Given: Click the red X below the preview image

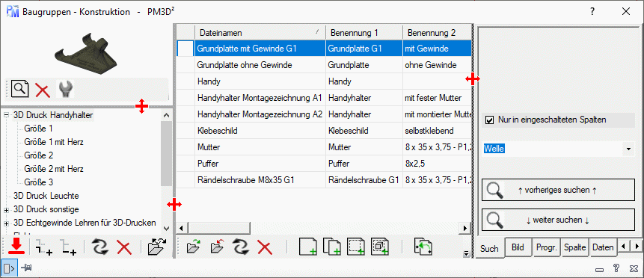Looking at the screenshot, I should (x=43, y=90).
